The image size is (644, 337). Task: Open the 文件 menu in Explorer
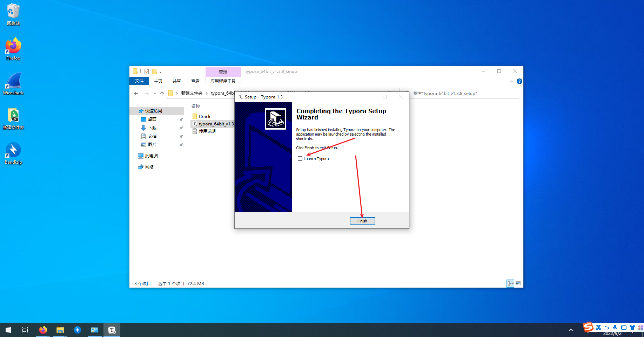139,81
